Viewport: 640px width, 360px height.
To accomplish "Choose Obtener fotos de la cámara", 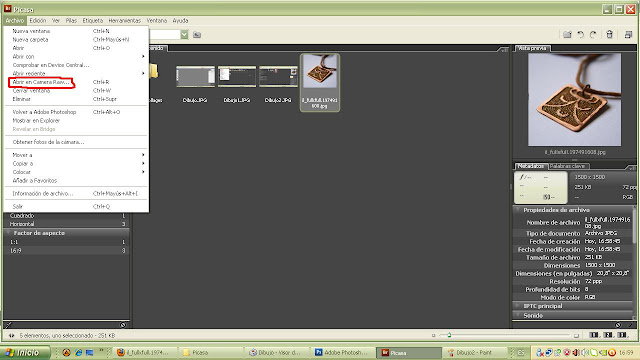I will [76, 142].
